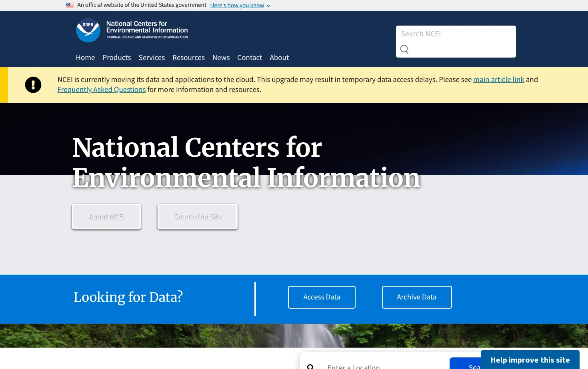Follow the "main article link" hyperlink
Image resolution: width=588 pixels, height=369 pixels.
(x=499, y=80)
